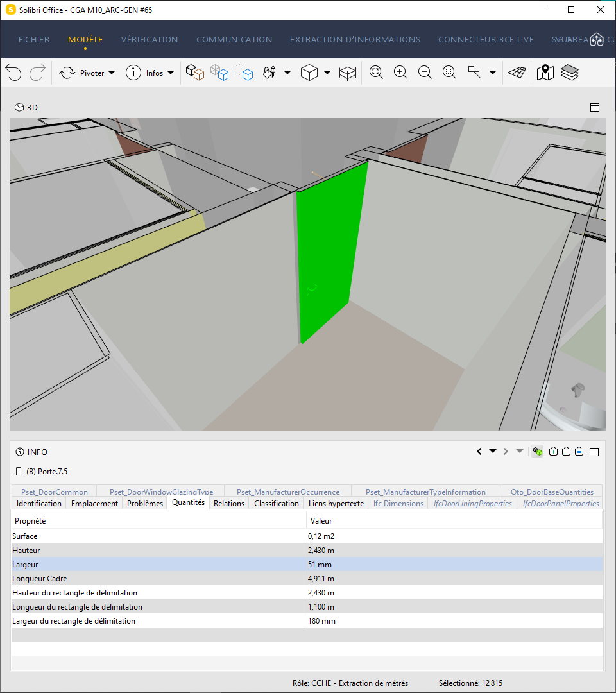Add to selection basket plus icon
The height and width of the screenshot is (693, 616).
553,451
